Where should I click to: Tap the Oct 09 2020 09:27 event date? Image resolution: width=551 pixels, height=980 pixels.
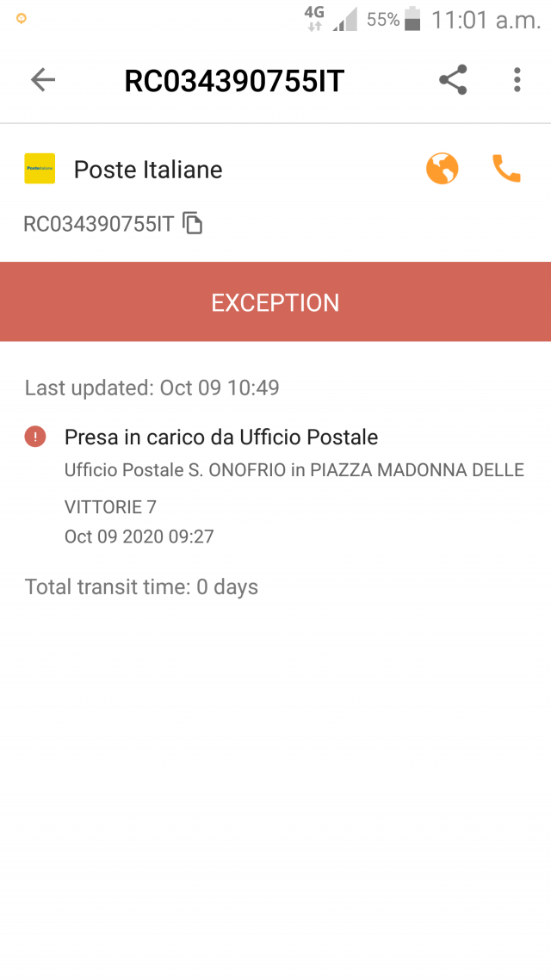[x=139, y=537]
